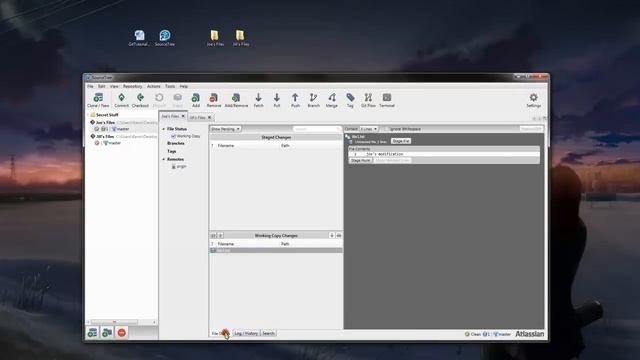
Task: Open the SourceTree desktop shortcut
Action: tap(165, 38)
